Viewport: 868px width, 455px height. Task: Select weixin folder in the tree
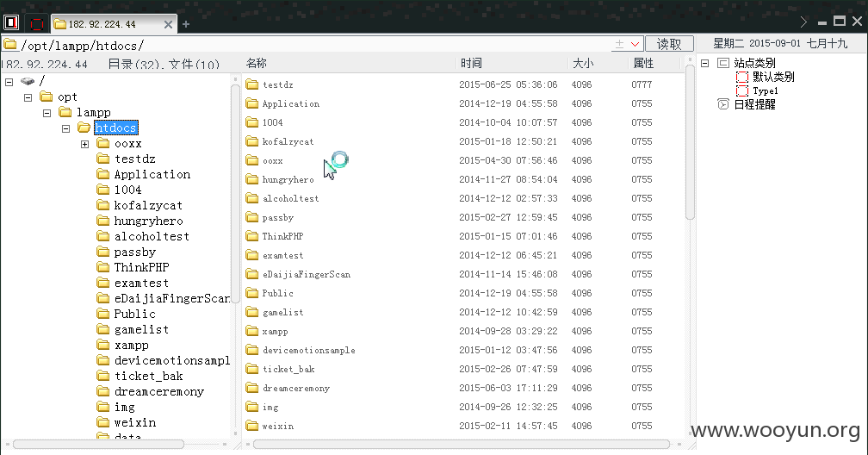tap(135, 423)
